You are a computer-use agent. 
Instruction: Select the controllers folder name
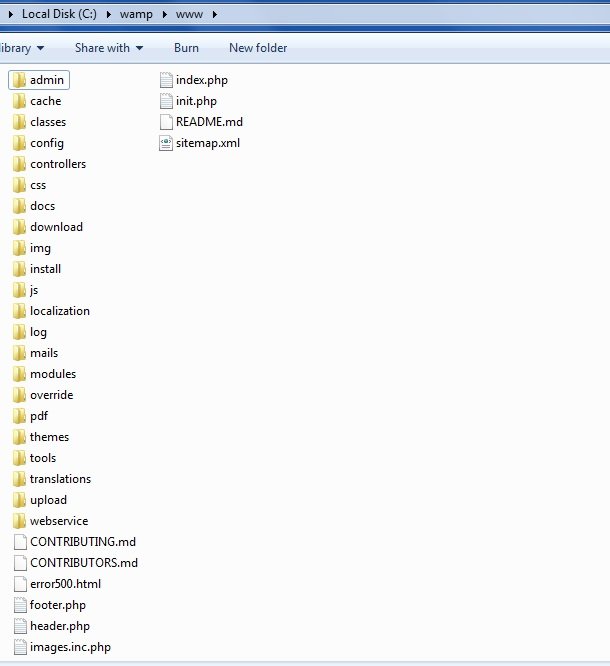pyautogui.click(x=58, y=164)
